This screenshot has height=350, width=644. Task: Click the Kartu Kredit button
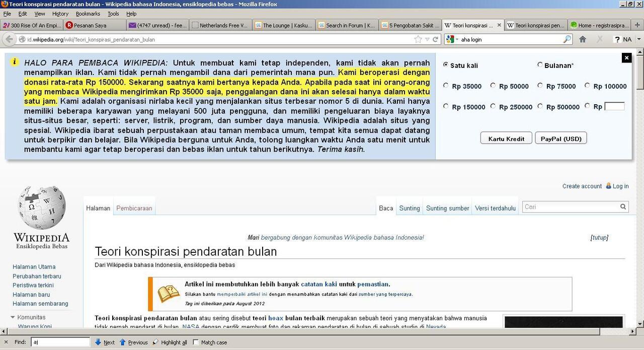click(506, 138)
